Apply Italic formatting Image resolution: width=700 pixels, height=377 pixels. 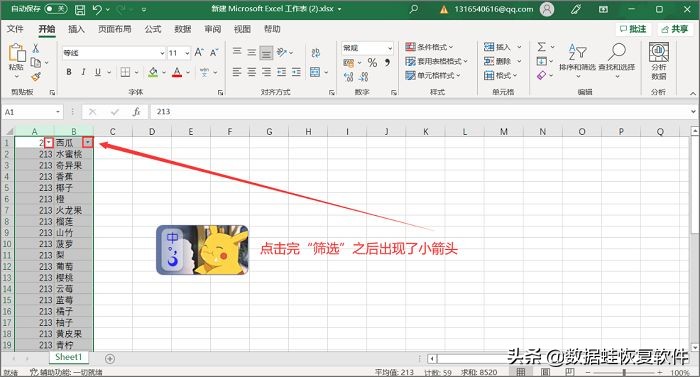[x=83, y=72]
